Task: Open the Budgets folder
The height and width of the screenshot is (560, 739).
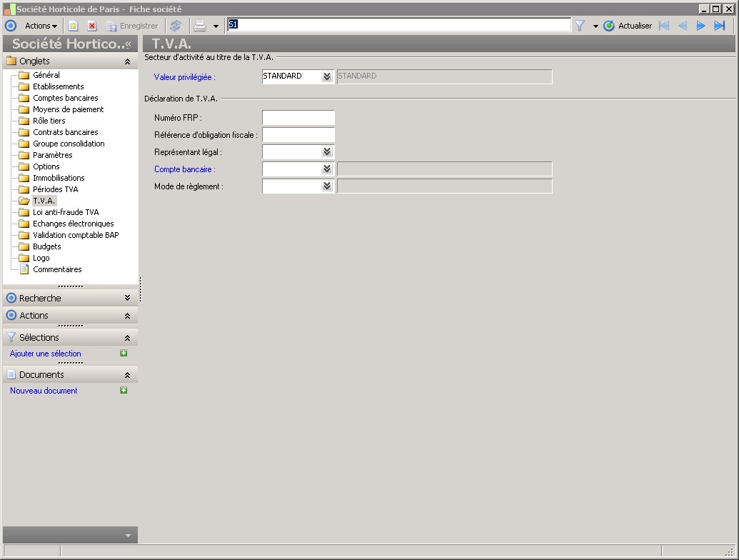Action: point(46,246)
